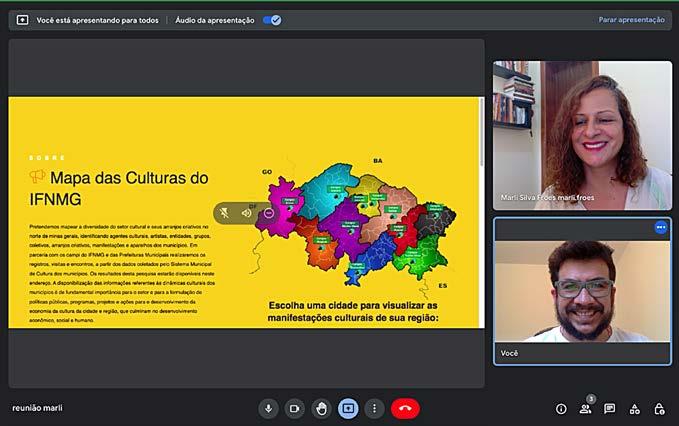Raise hand in the meeting
This screenshot has height=426, width=679.
tap(321, 408)
